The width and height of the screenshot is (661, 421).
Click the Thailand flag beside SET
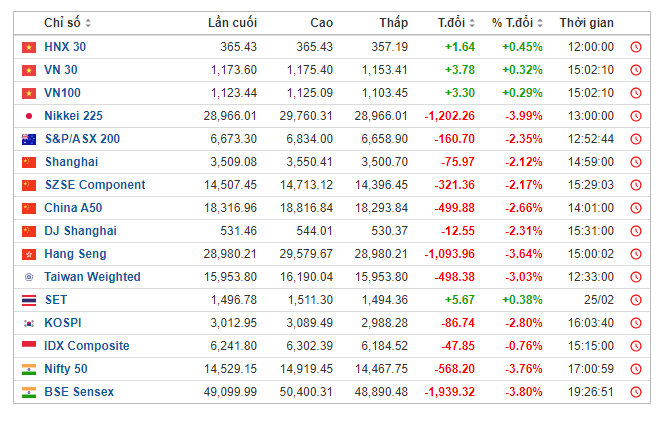coord(28,300)
